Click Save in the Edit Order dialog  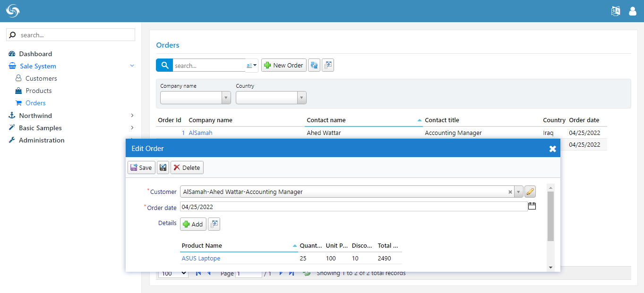pos(141,167)
